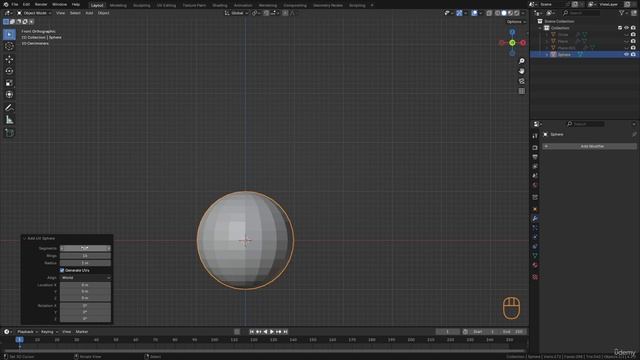Click the viewport pan hand icon
640x360 pixels.
522,71
